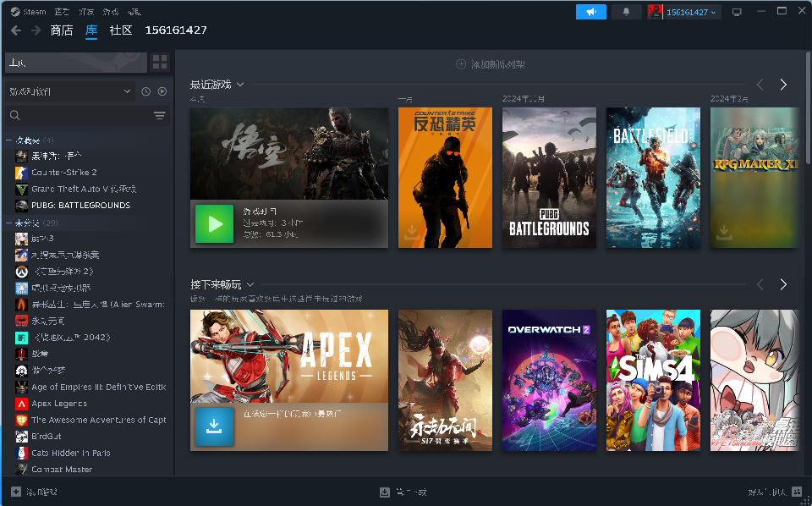Open the Friends menu in menu bar

(x=86, y=11)
